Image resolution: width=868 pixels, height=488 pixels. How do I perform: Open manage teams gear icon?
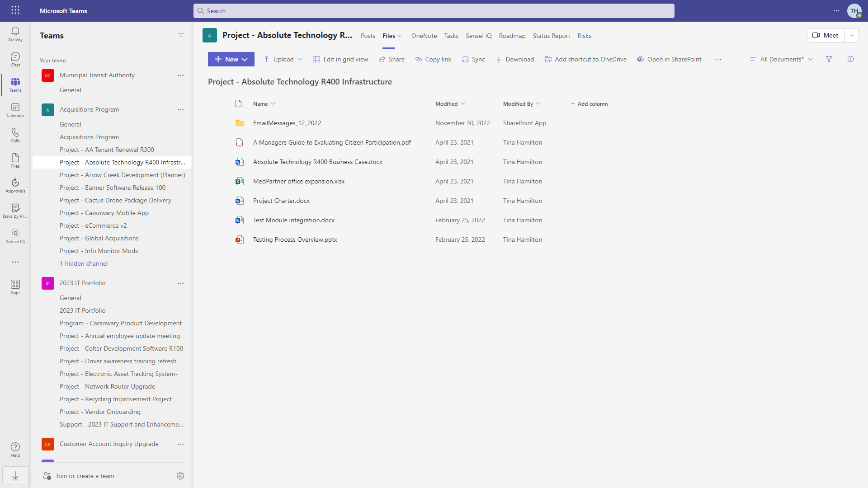coord(180,476)
